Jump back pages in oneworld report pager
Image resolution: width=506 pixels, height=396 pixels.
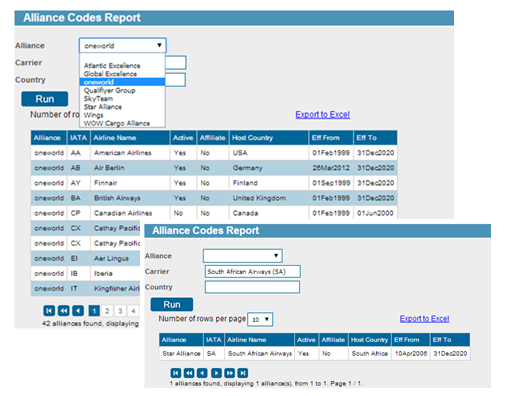(63, 311)
